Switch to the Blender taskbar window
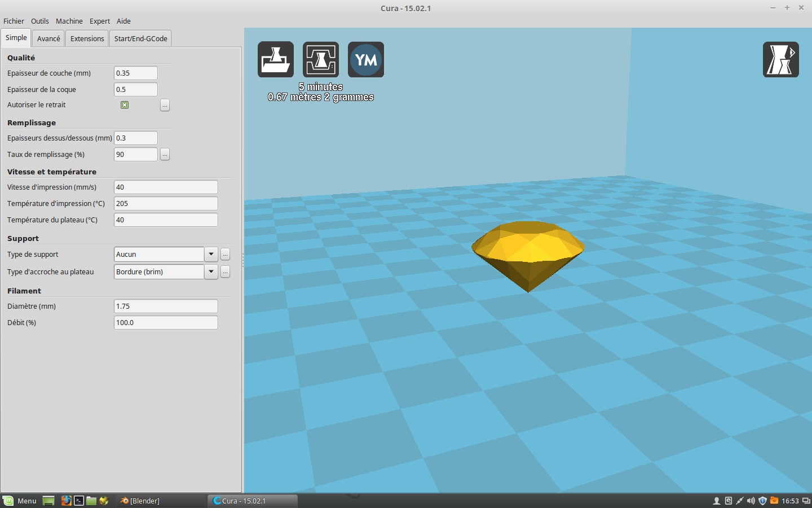 pos(161,501)
